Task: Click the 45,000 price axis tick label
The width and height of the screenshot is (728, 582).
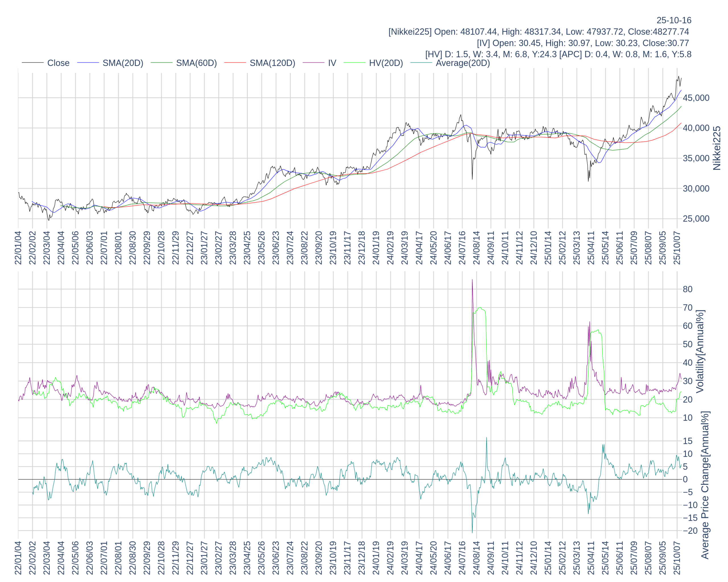Action: click(696, 98)
